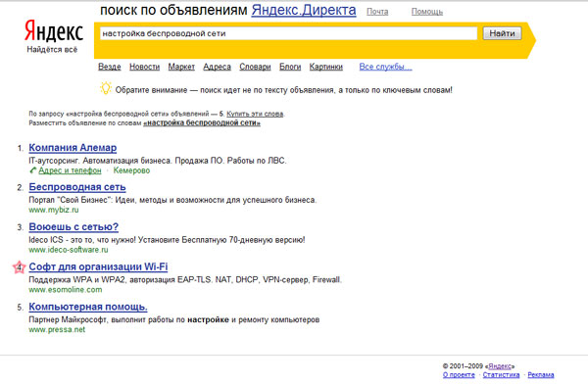Click the Ideco ICS description text

[167, 240]
